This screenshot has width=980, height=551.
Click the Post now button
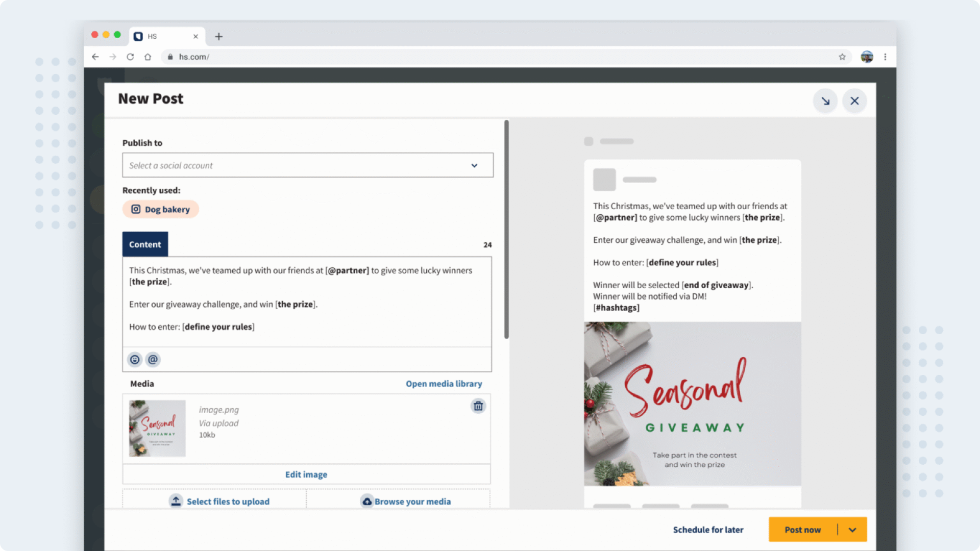[x=802, y=530]
